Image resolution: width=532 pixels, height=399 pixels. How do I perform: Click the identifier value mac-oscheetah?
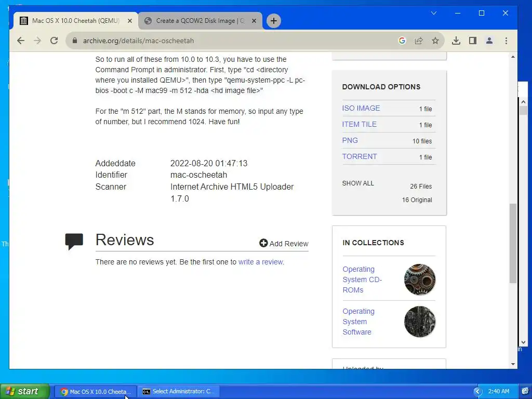click(x=198, y=175)
